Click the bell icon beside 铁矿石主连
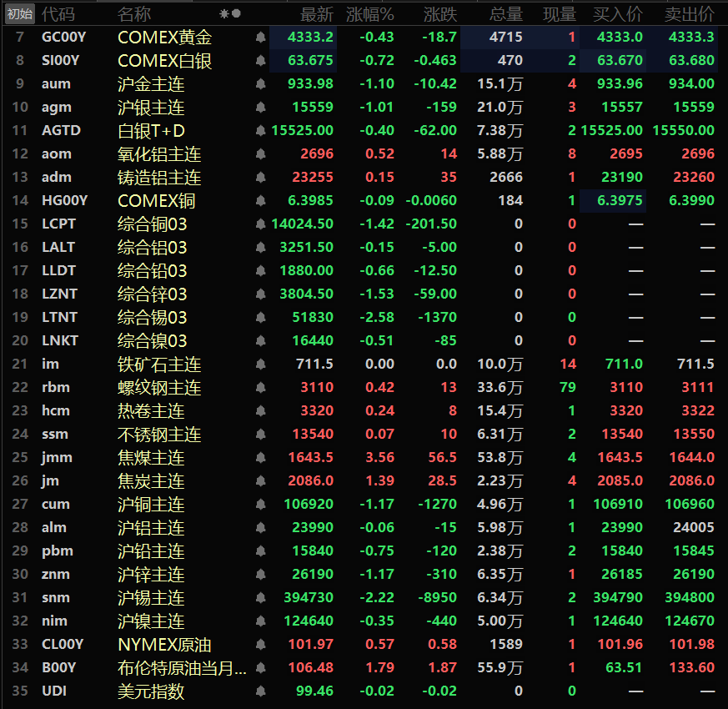This screenshot has height=709, width=728. click(260, 364)
